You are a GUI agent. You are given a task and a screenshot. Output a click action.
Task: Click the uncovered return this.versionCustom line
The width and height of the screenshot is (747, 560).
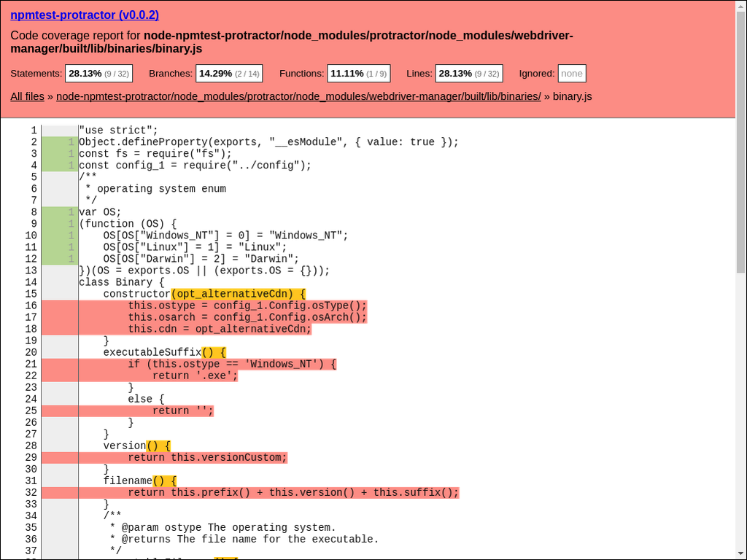(207, 457)
